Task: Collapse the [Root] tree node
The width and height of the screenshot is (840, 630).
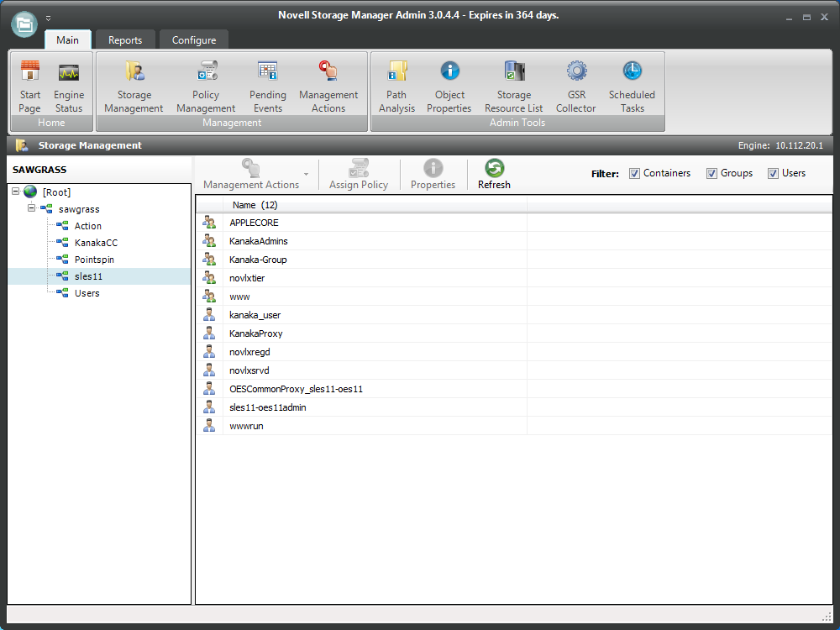Action: pos(15,192)
